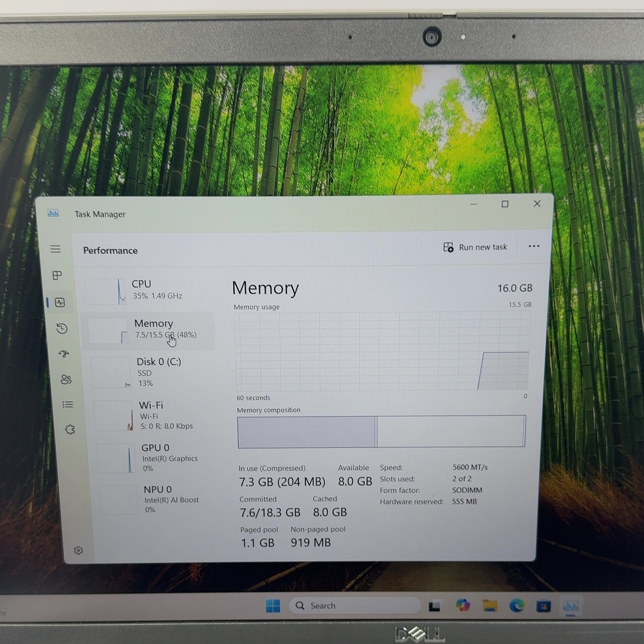
Task: Click the Performance page heading
Action: point(110,251)
